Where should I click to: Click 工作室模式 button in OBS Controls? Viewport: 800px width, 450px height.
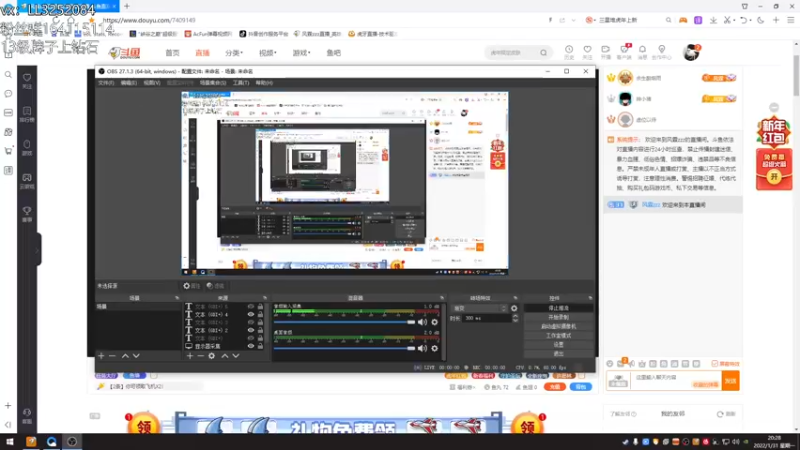(558, 336)
